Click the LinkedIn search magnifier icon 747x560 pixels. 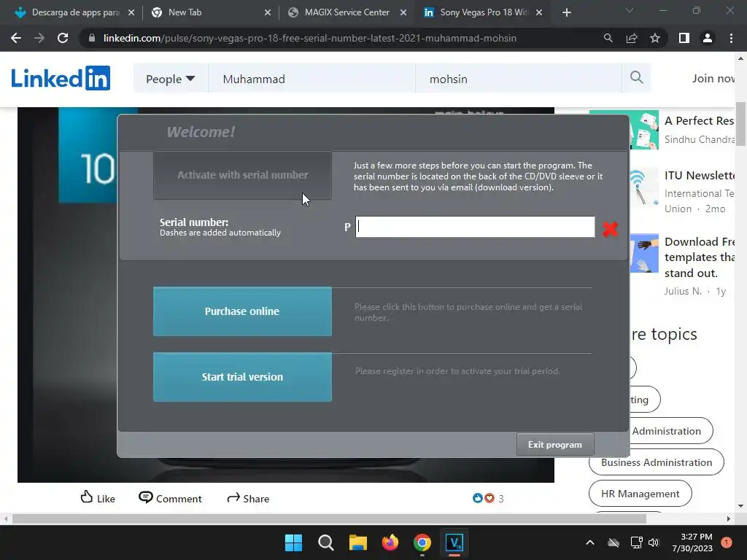[x=636, y=77]
